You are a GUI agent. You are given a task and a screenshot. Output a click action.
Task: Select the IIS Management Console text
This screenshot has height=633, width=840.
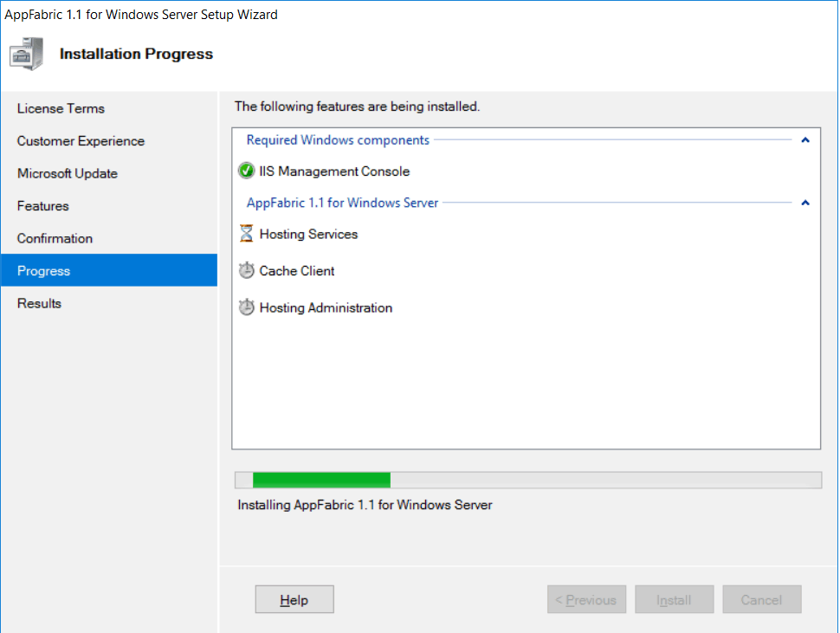point(334,171)
